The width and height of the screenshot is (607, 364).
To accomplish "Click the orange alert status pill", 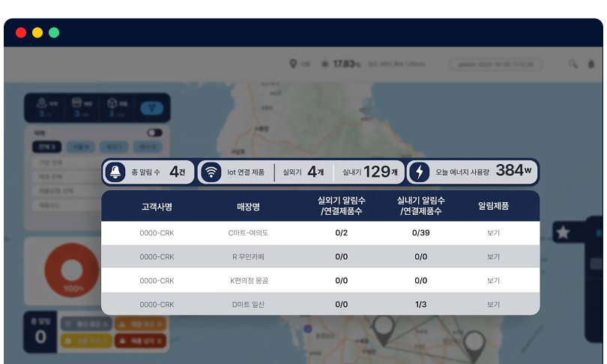I will click(x=141, y=324).
